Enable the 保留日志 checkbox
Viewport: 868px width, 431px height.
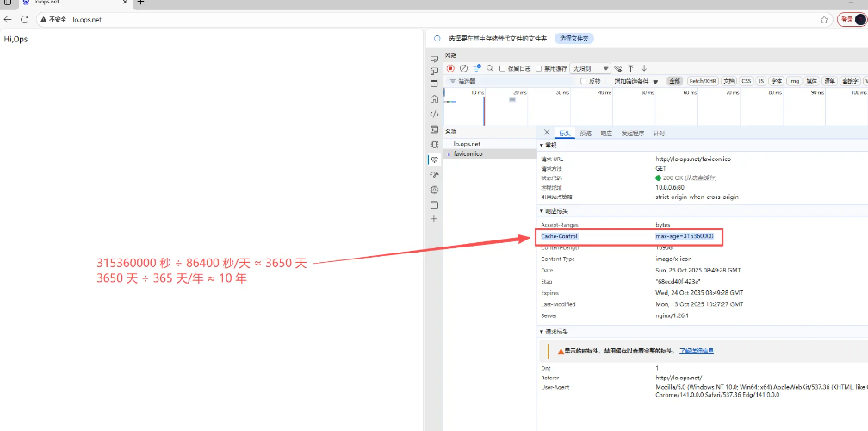click(503, 68)
